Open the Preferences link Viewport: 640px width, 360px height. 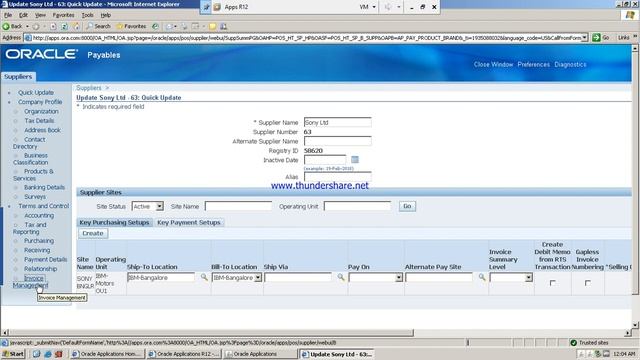coord(533,64)
